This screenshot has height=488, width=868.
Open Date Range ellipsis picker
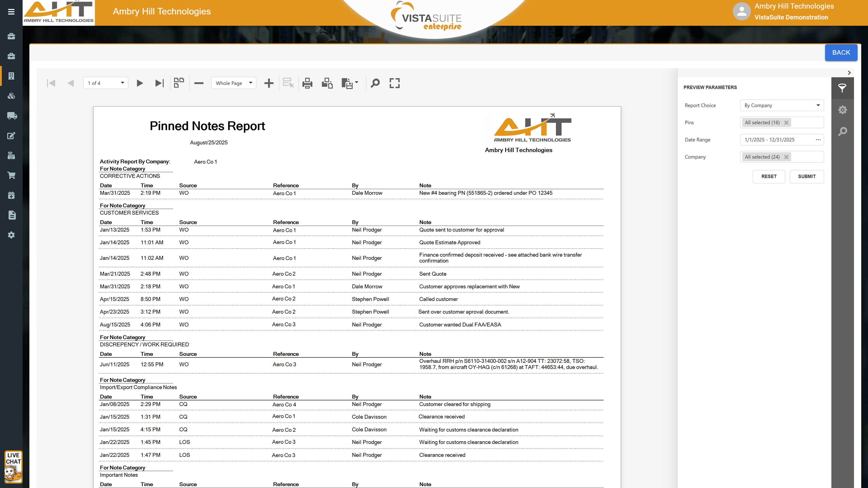click(x=818, y=140)
